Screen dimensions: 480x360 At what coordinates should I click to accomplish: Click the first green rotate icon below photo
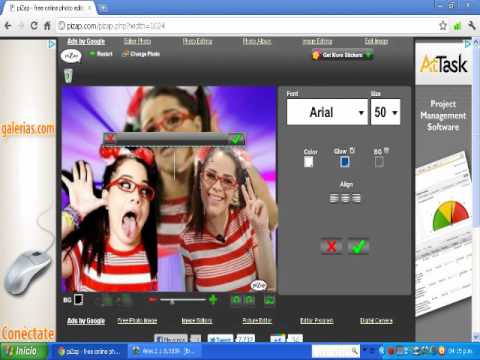pos(236,300)
